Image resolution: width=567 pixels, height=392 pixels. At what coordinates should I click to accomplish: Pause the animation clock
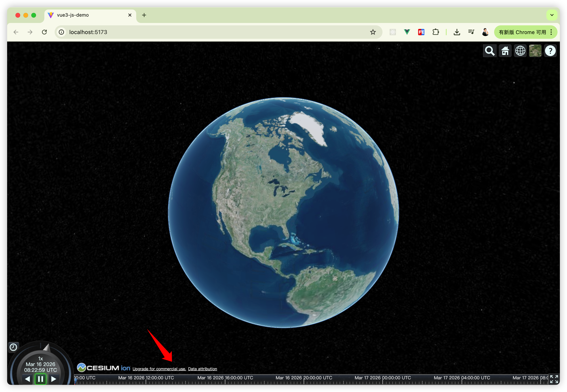pos(41,379)
